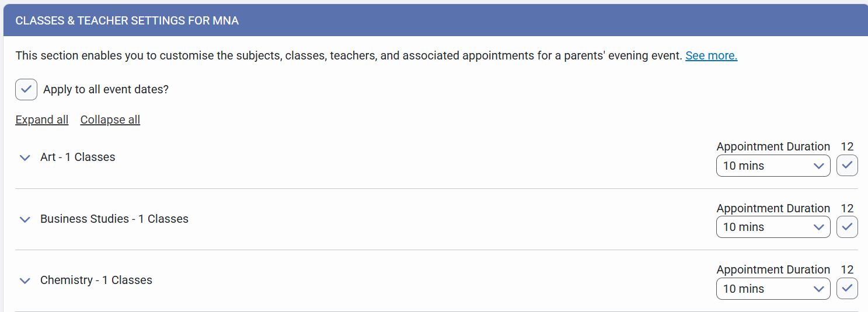The image size is (868, 312).
Task: Open Art appointment duration dropdown
Action: [x=773, y=166]
